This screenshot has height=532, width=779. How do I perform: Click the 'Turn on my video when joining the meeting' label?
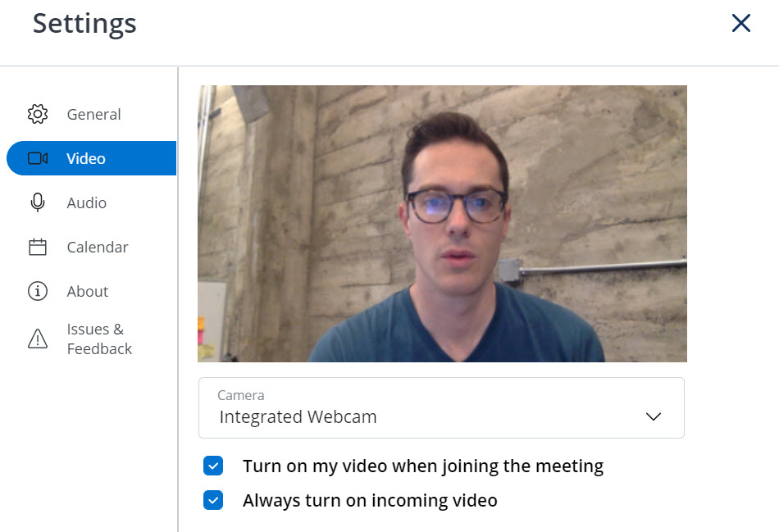coord(423,466)
